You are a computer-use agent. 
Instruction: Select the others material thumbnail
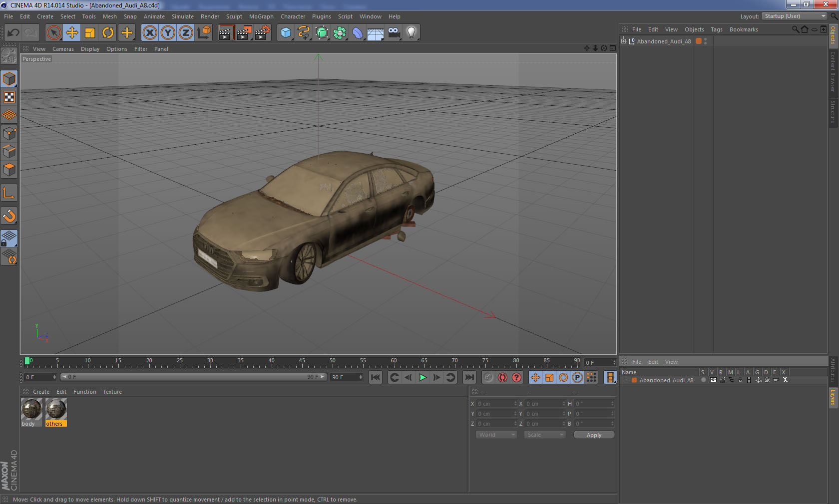[x=56, y=410]
